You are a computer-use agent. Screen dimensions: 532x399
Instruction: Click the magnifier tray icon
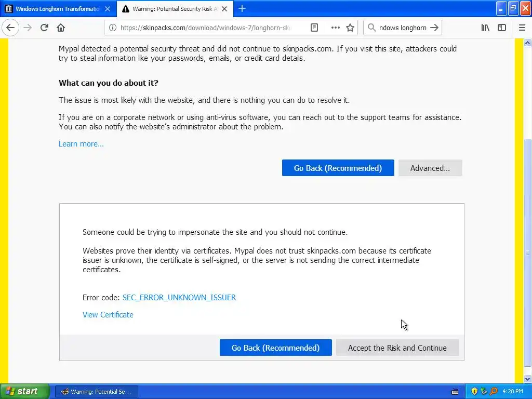point(494,392)
